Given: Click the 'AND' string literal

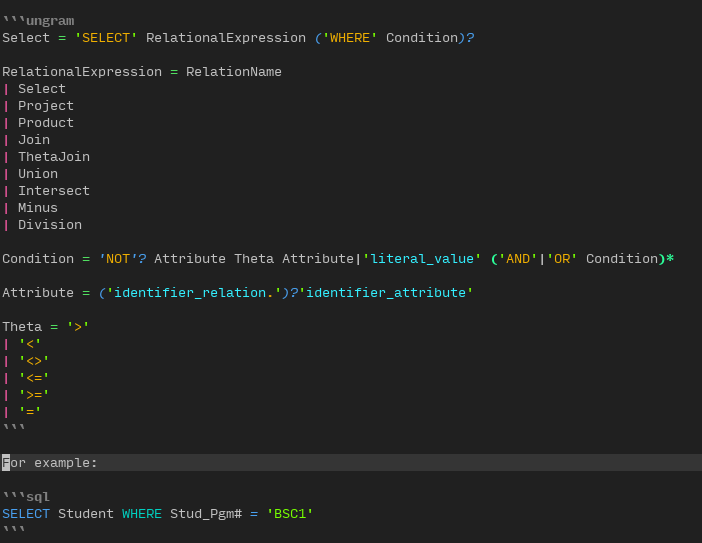Looking at the screenshot, I should (518, 259).
